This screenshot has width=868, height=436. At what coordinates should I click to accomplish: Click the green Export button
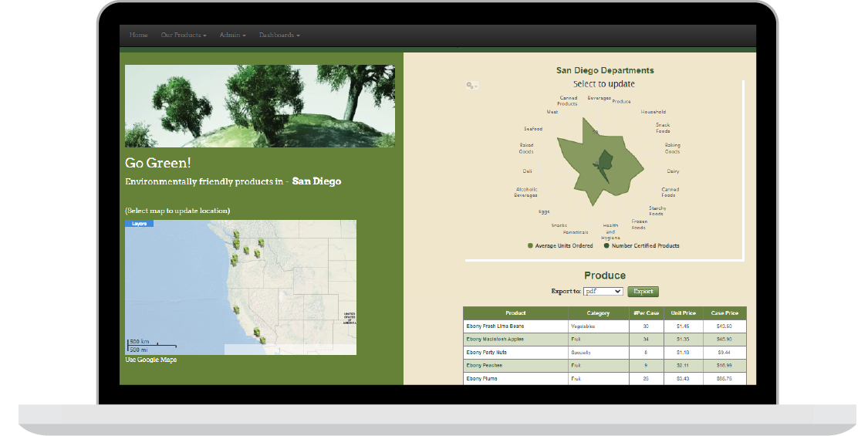pos(643,292)
